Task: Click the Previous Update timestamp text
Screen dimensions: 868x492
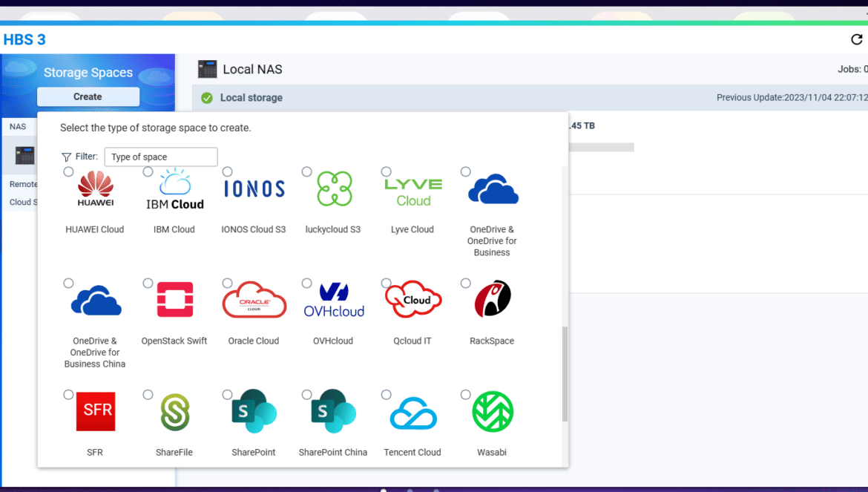Action: tap(792, 98)
